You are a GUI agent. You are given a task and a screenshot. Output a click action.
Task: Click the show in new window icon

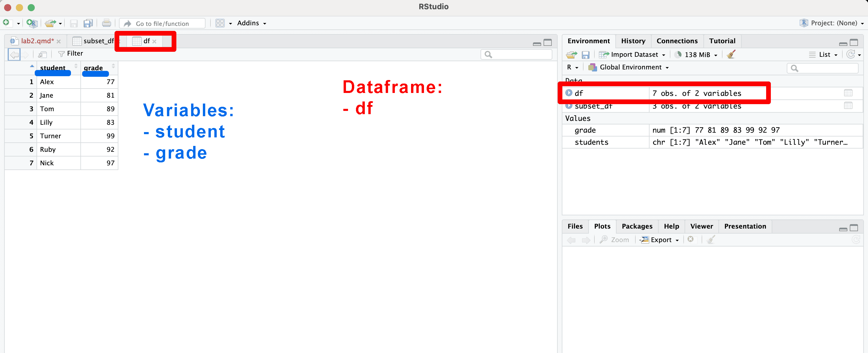(42, 54)
